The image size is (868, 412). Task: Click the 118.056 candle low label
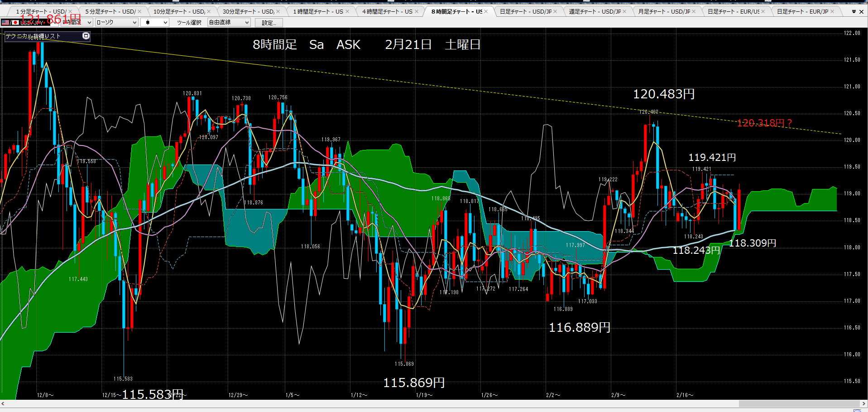(311, 247)
